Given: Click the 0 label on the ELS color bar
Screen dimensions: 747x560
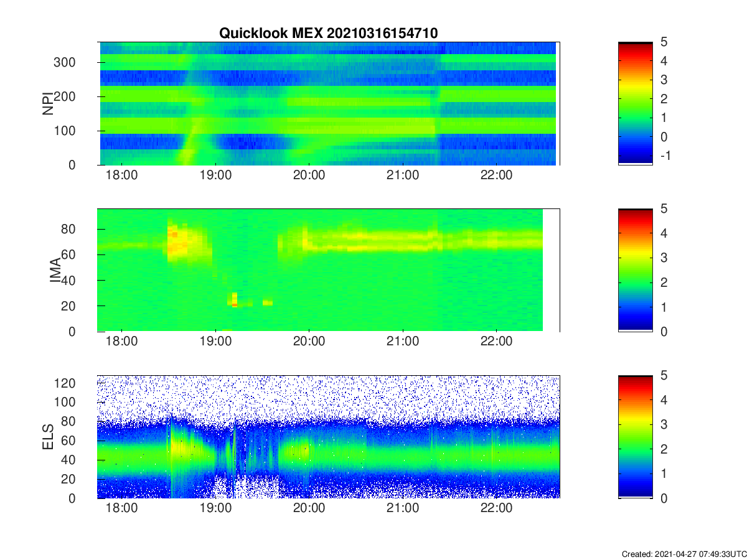Looking at the screenshot, I should pyautogui.click(x=664, y=498).
